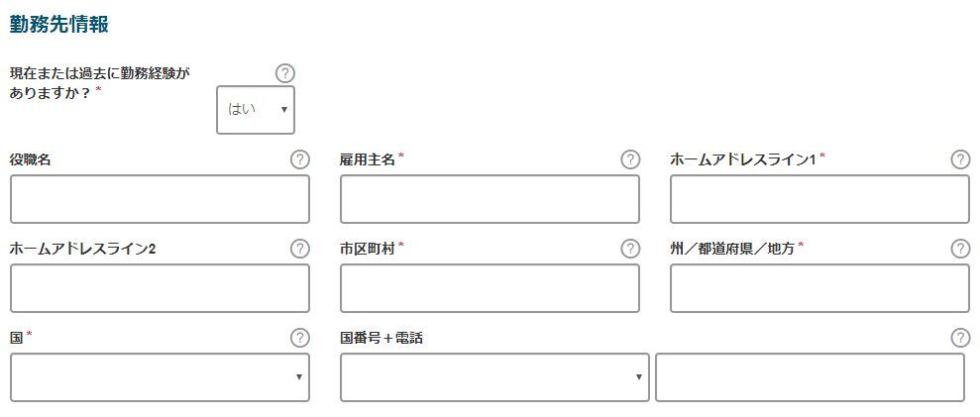The width and height of the screenshot is (980, 417).
Task: Focus the 雇用主名 input box
Action: [490, 199]
